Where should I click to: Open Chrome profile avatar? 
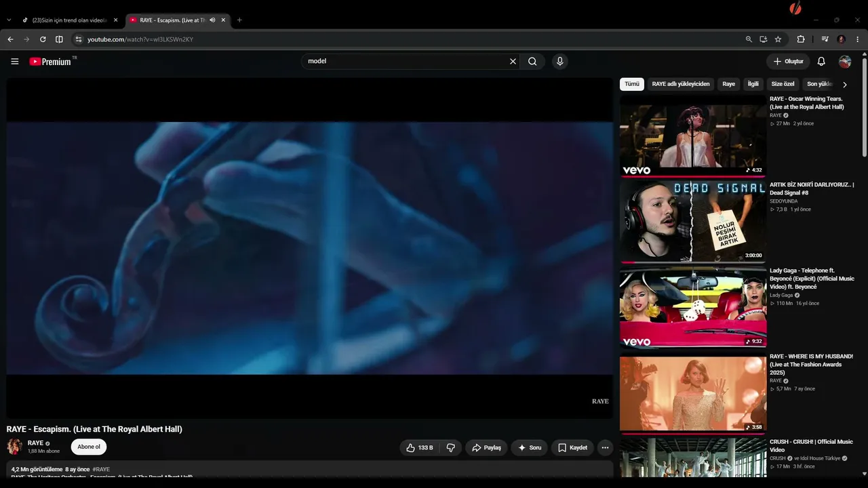(842, 39)
